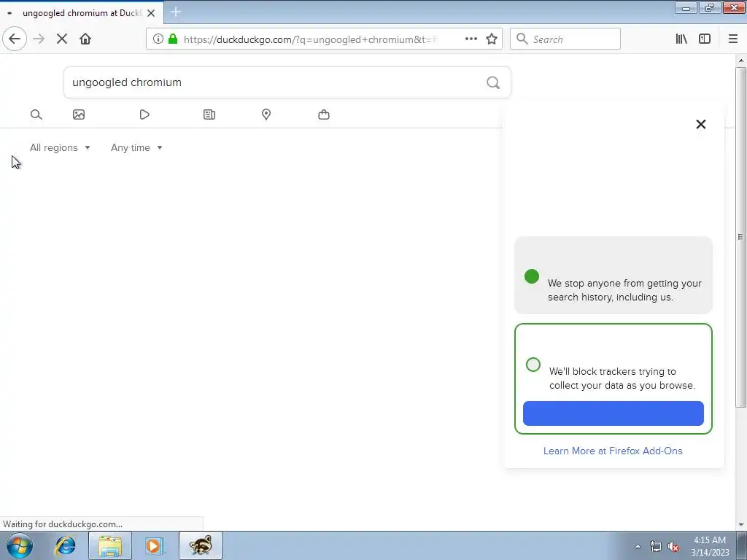This screenshot has height=560, width=747.
Task: Select the web results magnifier tab icon
Action: click(36, 114)
